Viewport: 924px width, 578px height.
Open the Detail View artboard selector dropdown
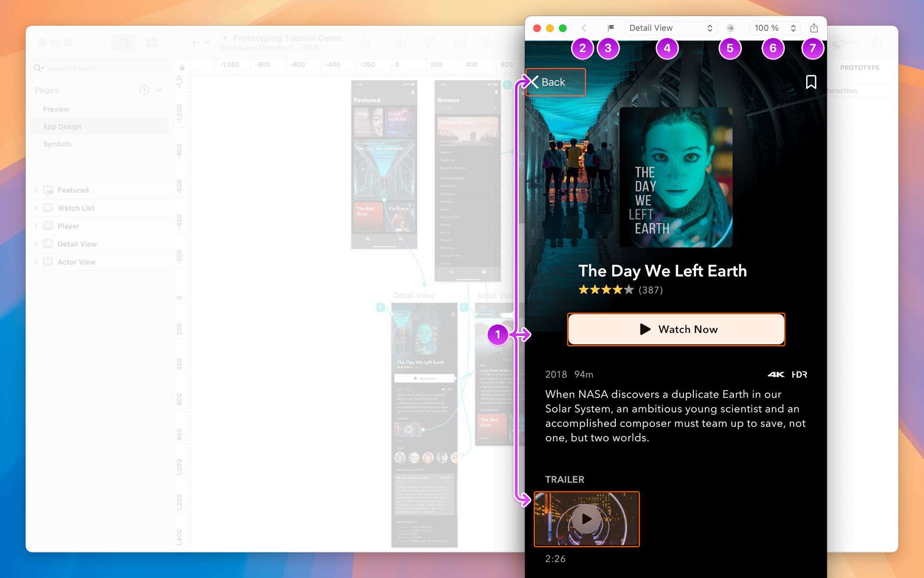670,28
